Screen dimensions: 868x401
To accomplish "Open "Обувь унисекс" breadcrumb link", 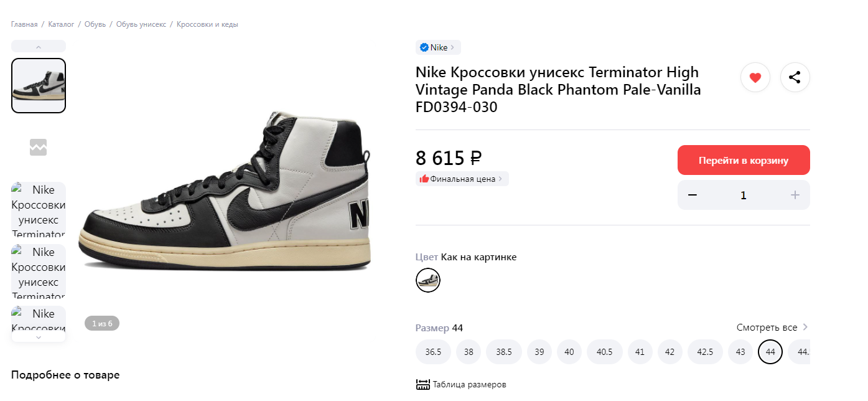I will pyautogui.click(x=142, y=24).
